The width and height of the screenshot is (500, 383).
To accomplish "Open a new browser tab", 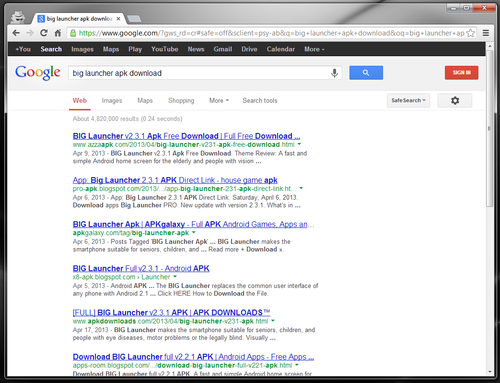I will coord(134,19).
